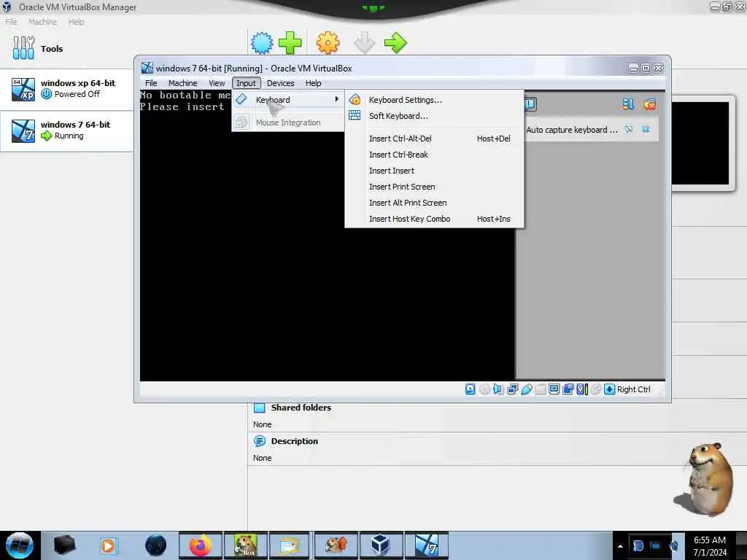Click the delete all notifications icon
This screenshot has width=747, height=560.
pos(649,104)
